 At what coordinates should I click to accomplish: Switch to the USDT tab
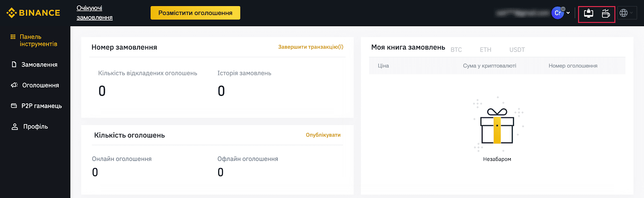coord(517,50)
